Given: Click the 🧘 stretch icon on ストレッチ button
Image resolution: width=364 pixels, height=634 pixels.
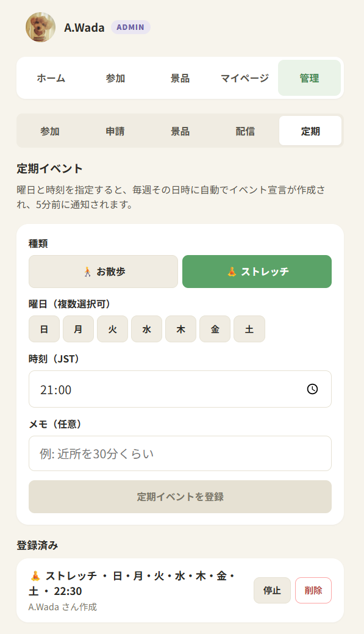Looking at the screenshot, I should coord(231,271).
